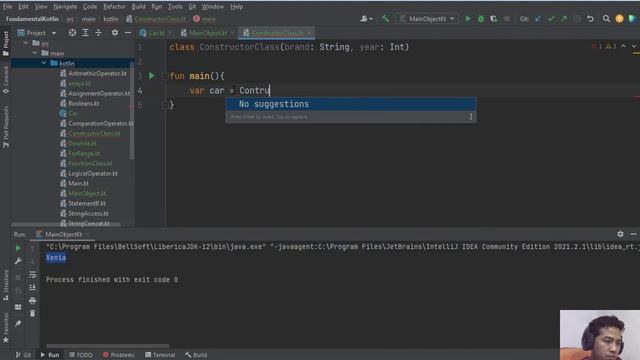The height and width of the screenshot is (360, 640).
Task: Print Run console output icon
Action: pyautogui.click(x=33, y=301)
